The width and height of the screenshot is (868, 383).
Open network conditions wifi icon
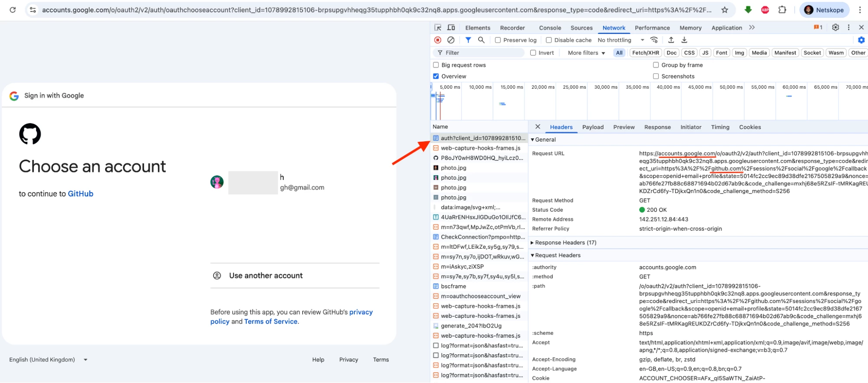pyautogui.click(x=654, y=40)
